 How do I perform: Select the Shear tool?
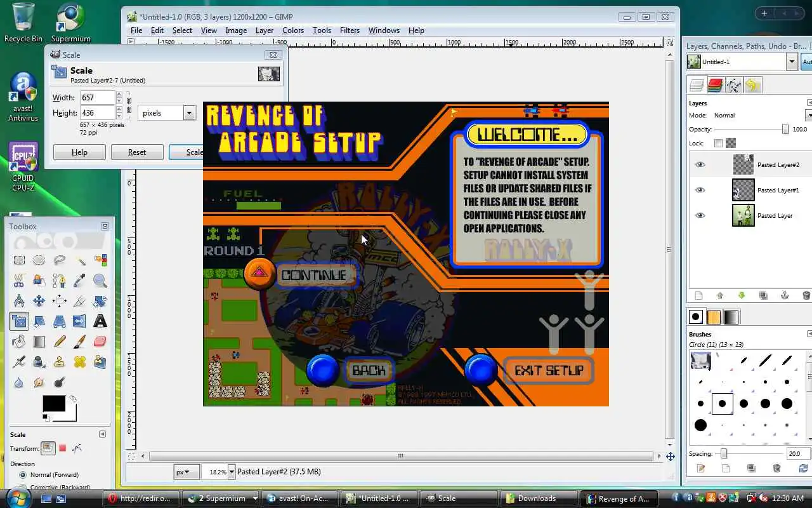click(39, 321)
